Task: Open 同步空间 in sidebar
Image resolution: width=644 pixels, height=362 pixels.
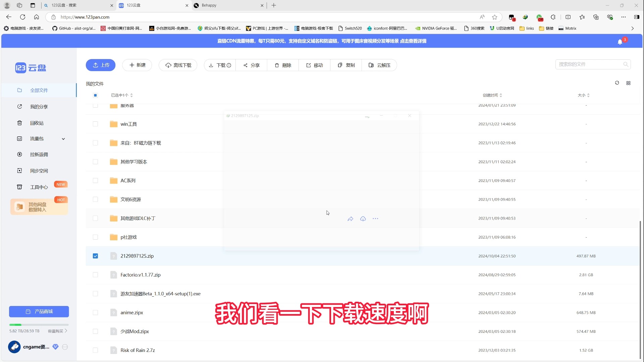Action: (39, 171)
